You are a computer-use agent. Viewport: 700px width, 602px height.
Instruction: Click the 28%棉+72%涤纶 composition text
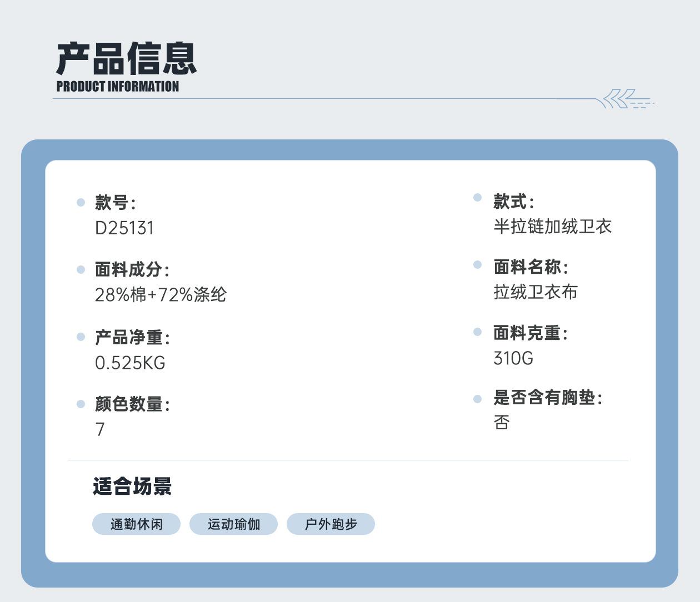click(161, 295)
